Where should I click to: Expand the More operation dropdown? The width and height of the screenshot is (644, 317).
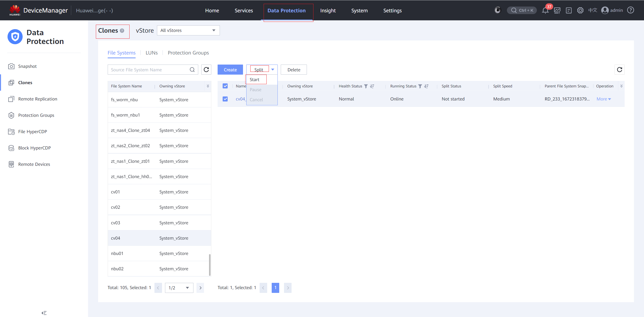(x=603, y=99)
